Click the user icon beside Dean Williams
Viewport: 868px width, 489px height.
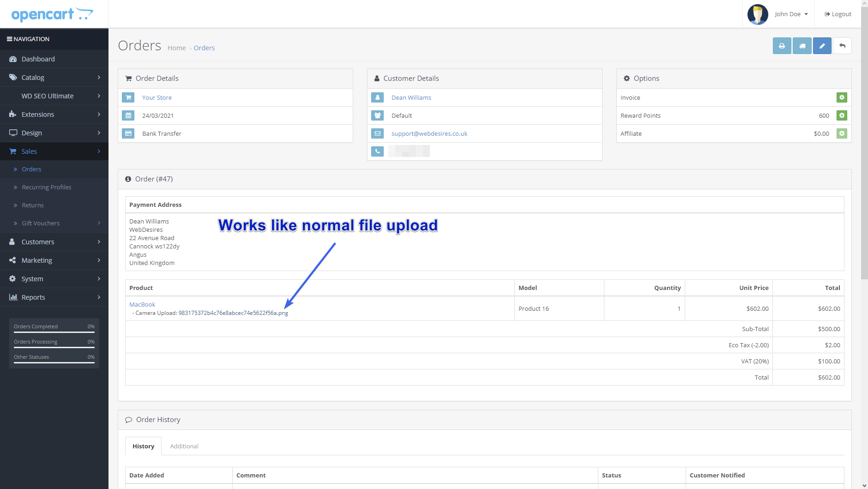tap(378, 97)
